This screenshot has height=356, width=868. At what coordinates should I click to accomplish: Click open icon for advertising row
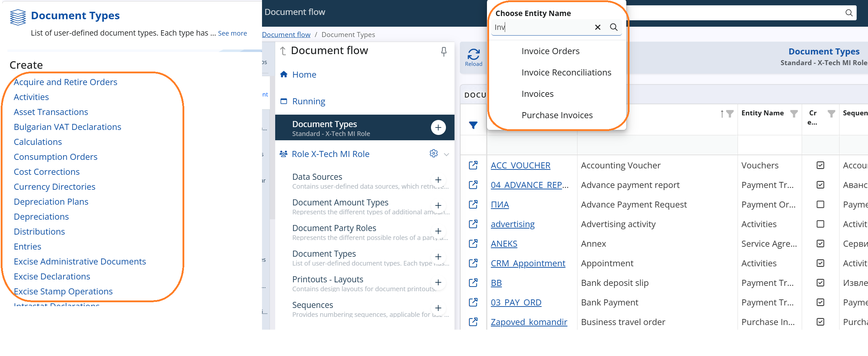[x=473, y=224]
